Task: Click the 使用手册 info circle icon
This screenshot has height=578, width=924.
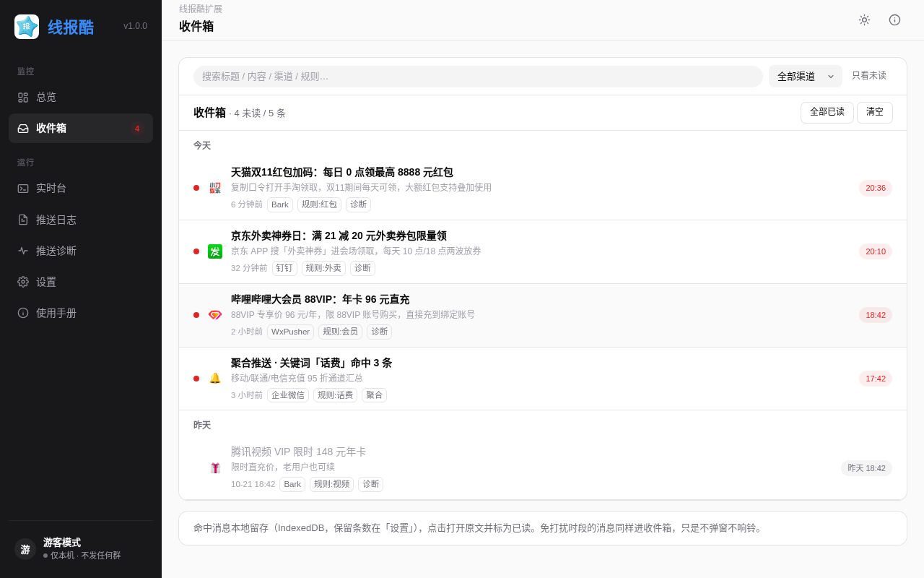Action: point(23,313)
